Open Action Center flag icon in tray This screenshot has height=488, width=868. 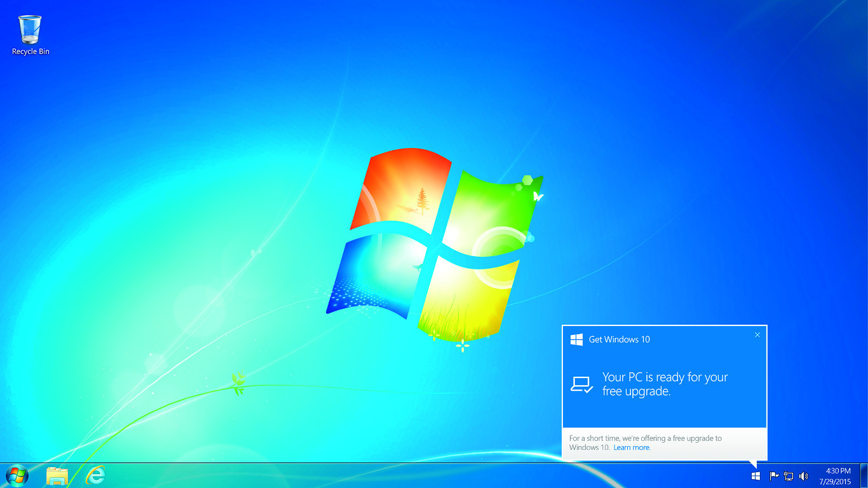click(x=774, y=476)
